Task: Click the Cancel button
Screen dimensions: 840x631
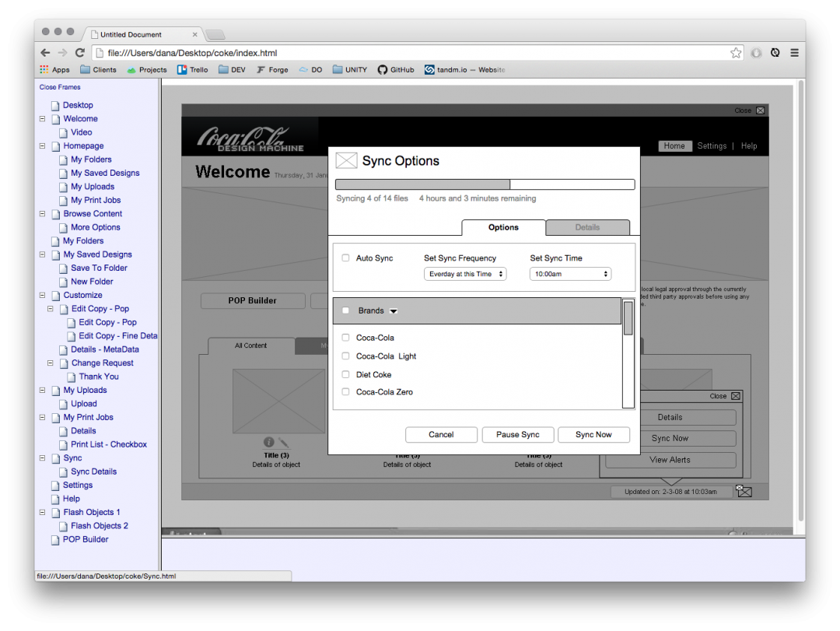Action: (x=441, y=435)
